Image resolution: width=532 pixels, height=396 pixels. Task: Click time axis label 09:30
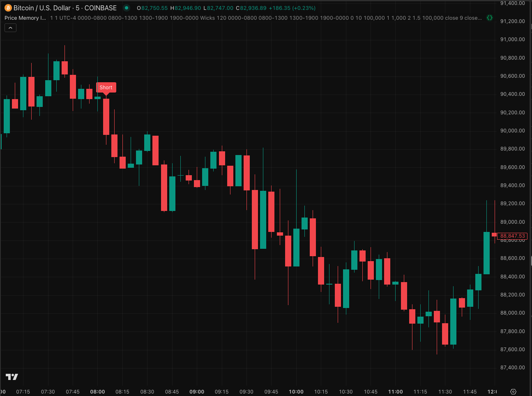click(246, 391)
